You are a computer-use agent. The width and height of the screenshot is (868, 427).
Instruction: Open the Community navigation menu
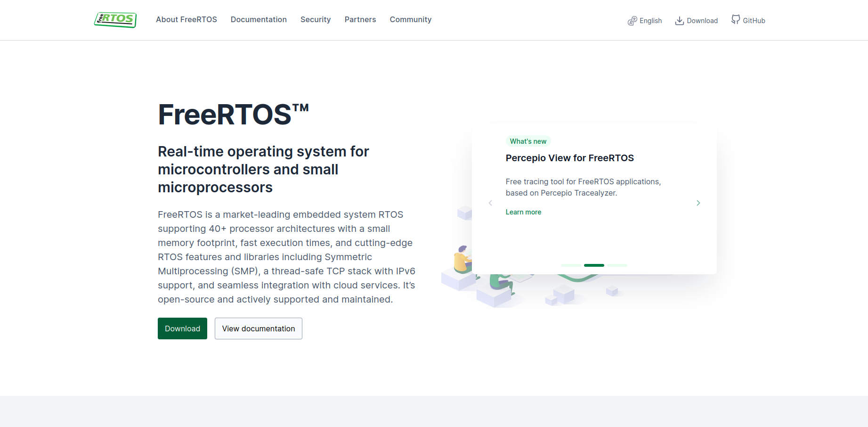coord(410,19)
